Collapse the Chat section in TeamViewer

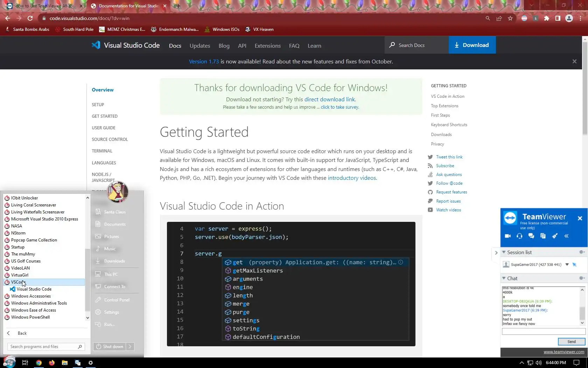504,278
